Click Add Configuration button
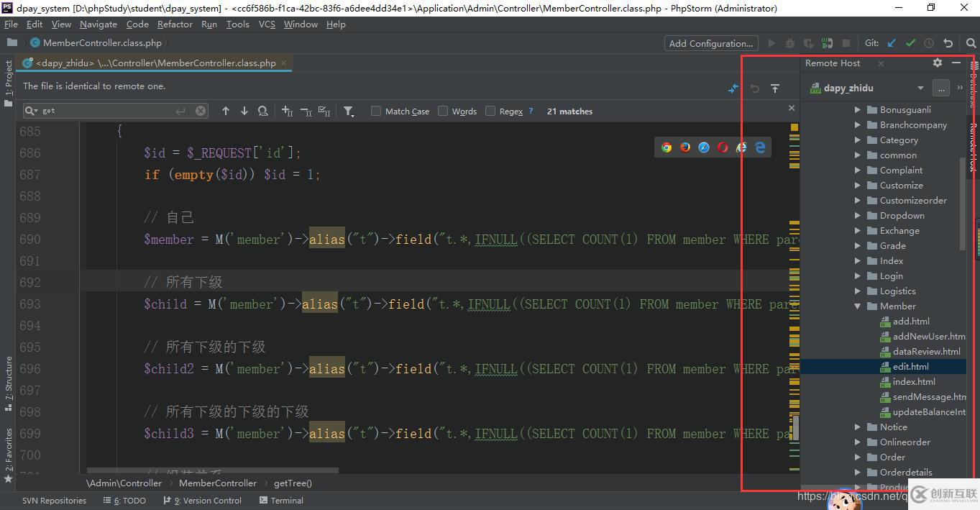 (x=710, y=43)
